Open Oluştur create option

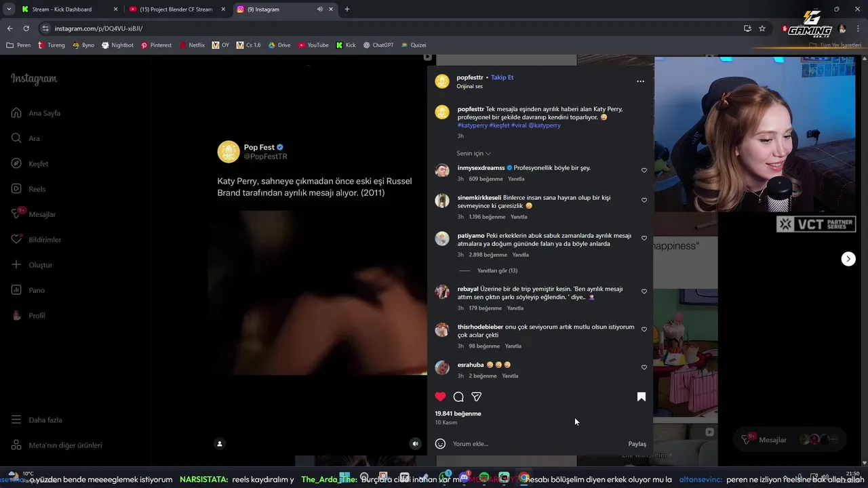(31, 265)
